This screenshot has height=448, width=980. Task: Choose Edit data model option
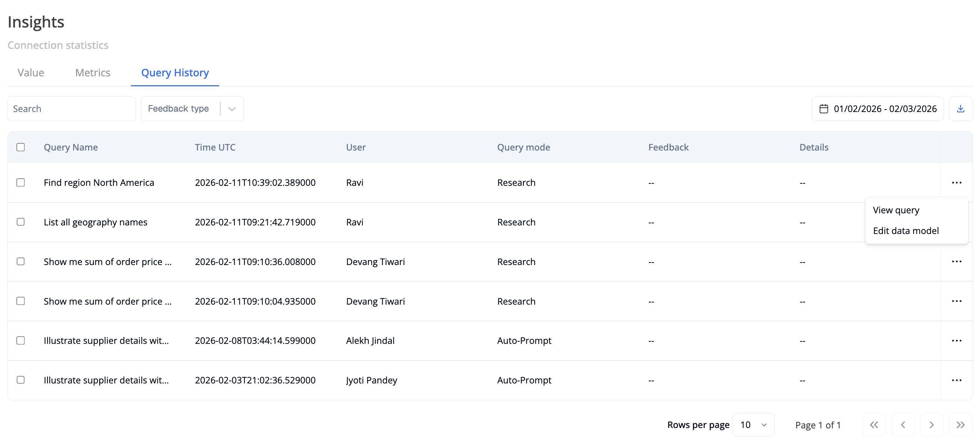(906, 230)
